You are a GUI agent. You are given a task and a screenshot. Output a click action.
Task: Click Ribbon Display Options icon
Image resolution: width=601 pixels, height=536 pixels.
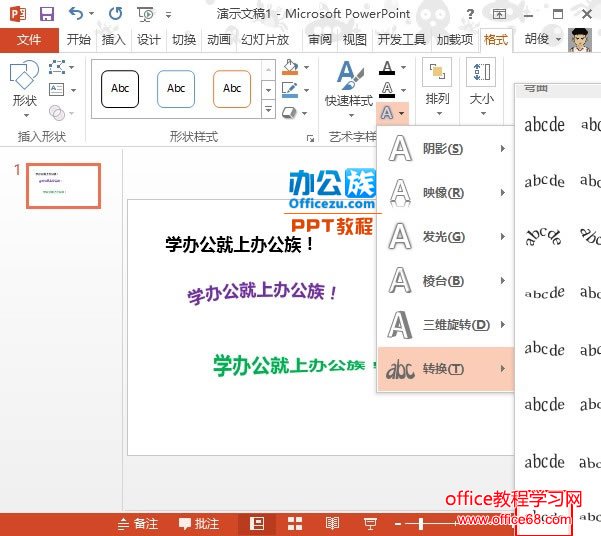point(499,14)
